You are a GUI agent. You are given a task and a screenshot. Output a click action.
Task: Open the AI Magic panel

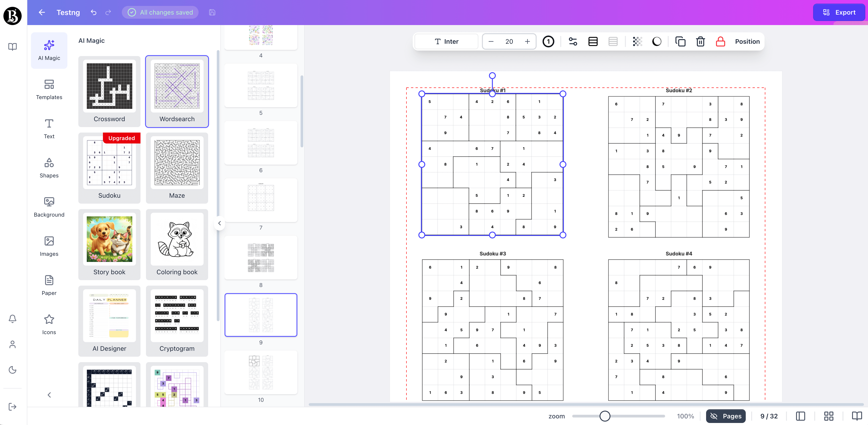[49, 50]
